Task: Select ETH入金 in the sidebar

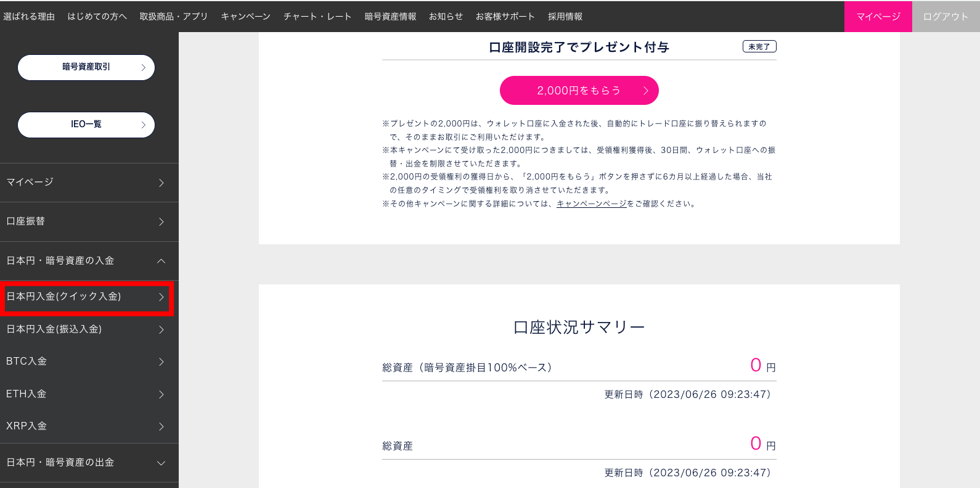Action: tap(89, 394)
